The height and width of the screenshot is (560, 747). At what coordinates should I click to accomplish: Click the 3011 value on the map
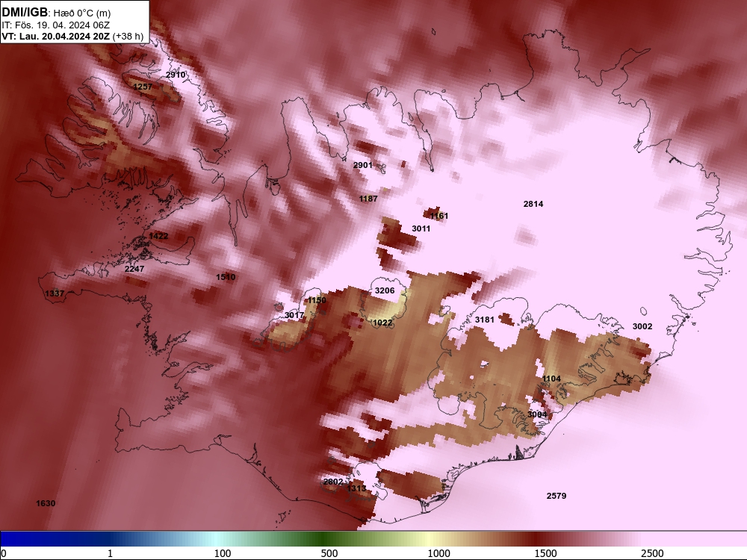(x=421, y=228)
